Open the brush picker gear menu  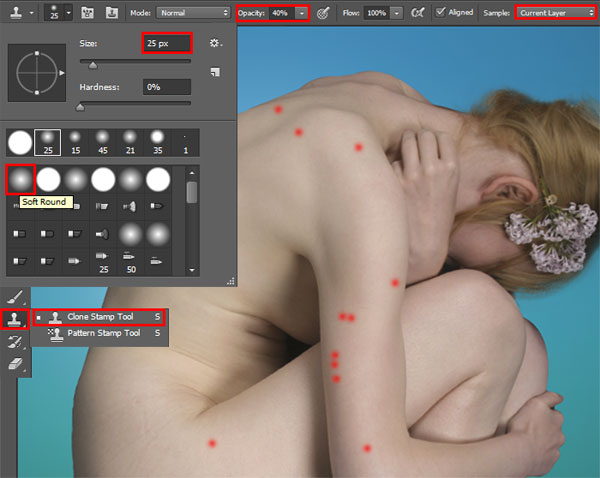point(215,43)
